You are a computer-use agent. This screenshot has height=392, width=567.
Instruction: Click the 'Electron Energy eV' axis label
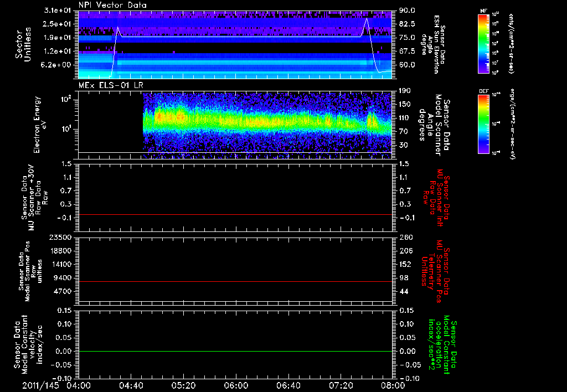pos(40,125)
